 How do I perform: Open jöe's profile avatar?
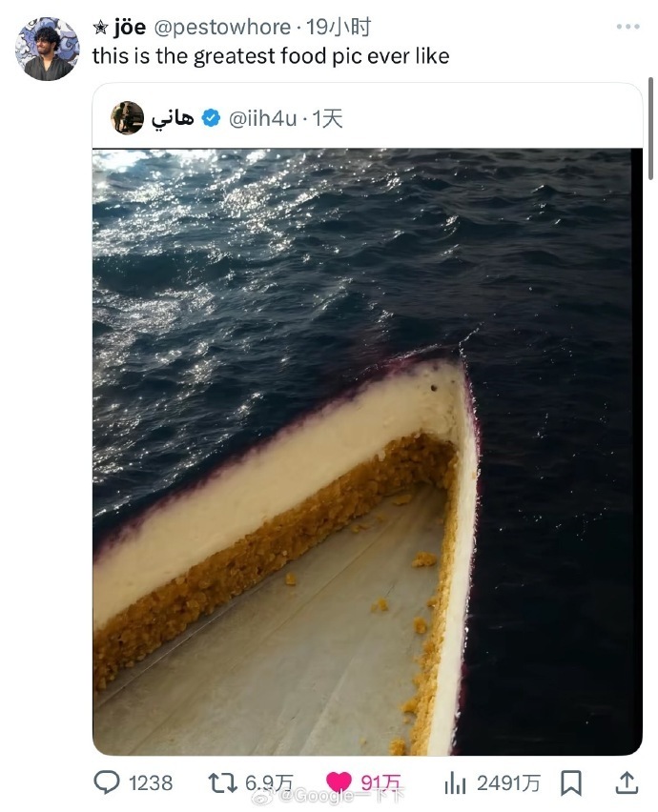point(48,49)
